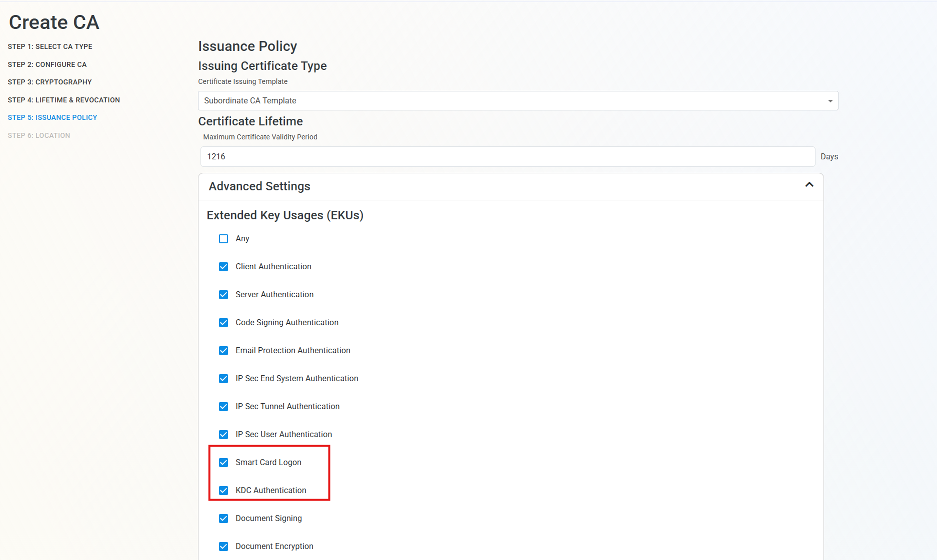Navigate to Step 2: Configure CA
The height and width of the screenshot is (560, 937).
[46, 64]
